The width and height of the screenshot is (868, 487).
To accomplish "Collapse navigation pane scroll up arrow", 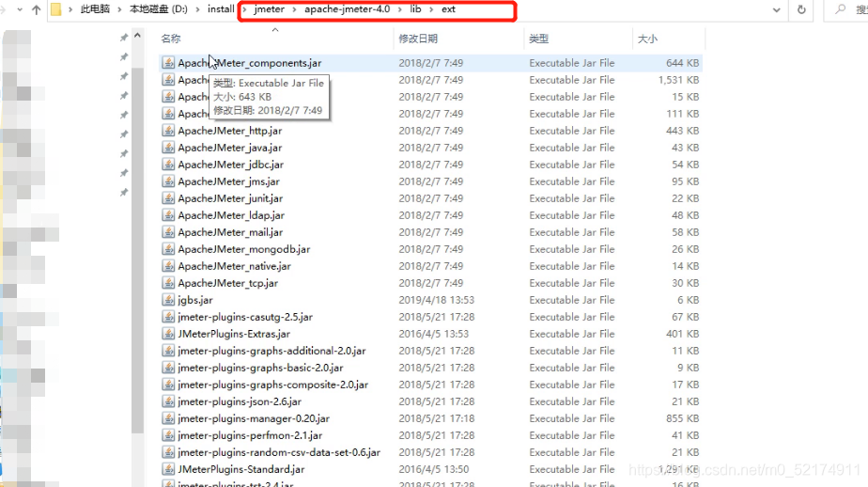I will (x=138, y=36).
